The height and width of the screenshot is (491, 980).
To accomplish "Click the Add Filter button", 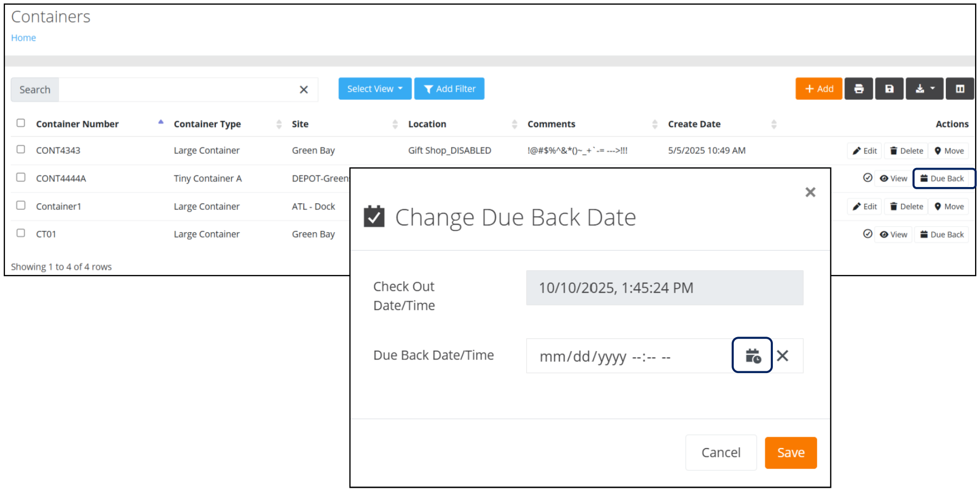I will point(450,89).
